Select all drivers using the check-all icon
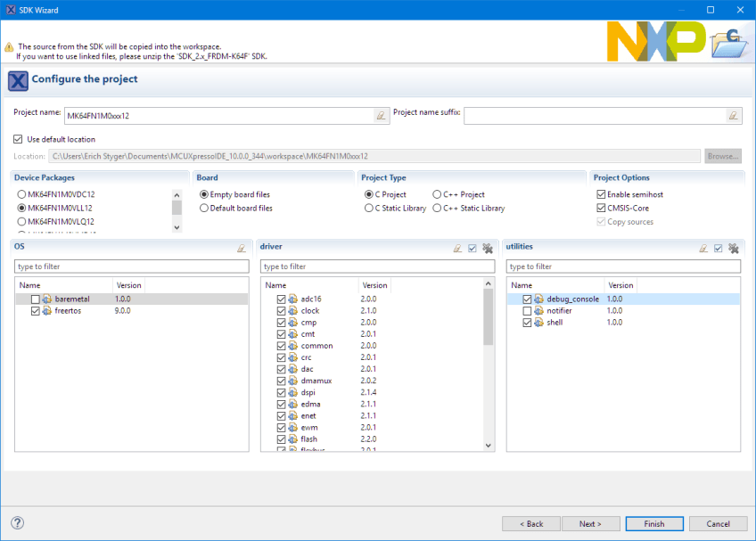This screenshot has width=756, height=541. coord(472,249)
